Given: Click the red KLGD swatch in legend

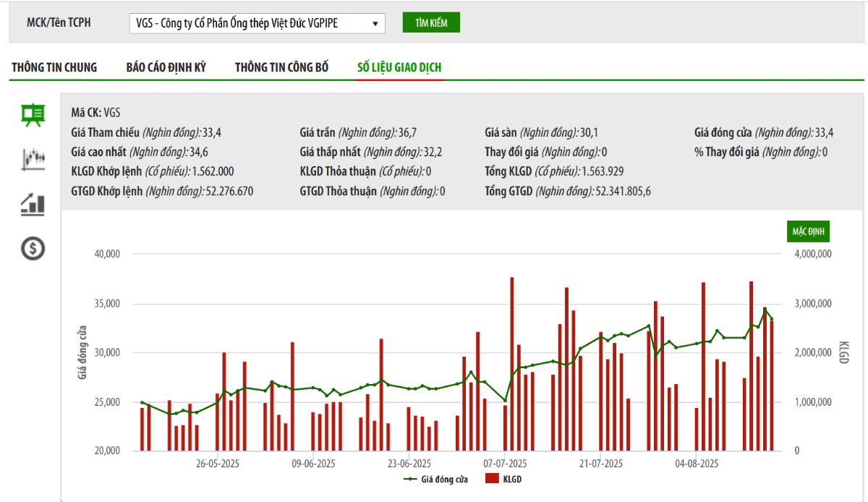Looking at the screenshot, I should tap(492, 479).
